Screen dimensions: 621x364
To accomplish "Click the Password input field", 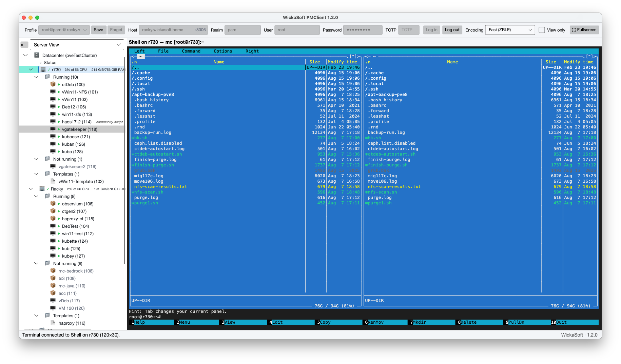I will click(x=363, y=30).
